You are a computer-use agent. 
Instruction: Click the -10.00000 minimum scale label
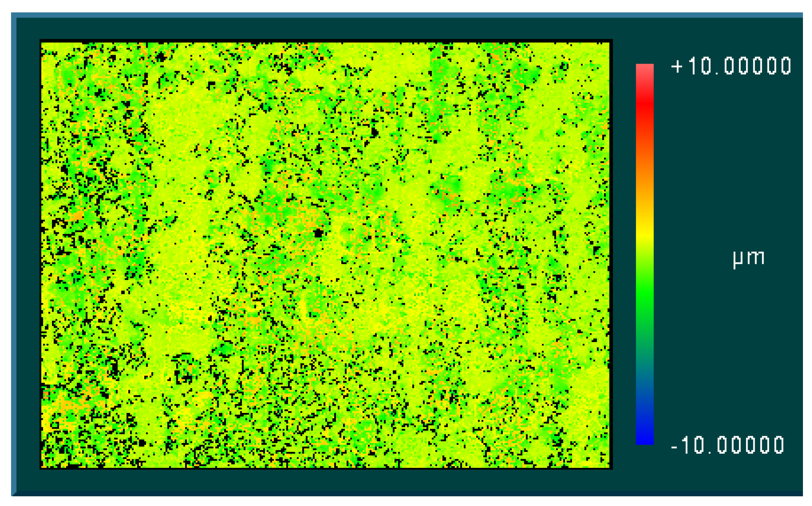coord(727,445)
